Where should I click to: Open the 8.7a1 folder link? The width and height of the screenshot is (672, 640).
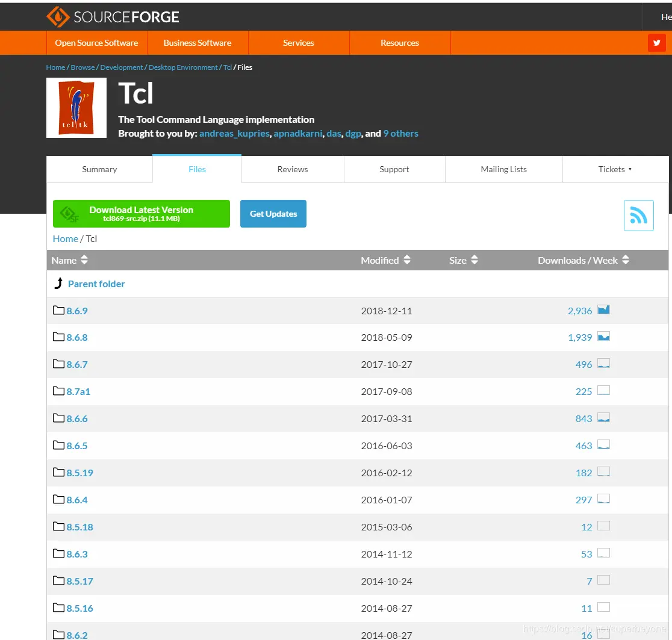78,391
